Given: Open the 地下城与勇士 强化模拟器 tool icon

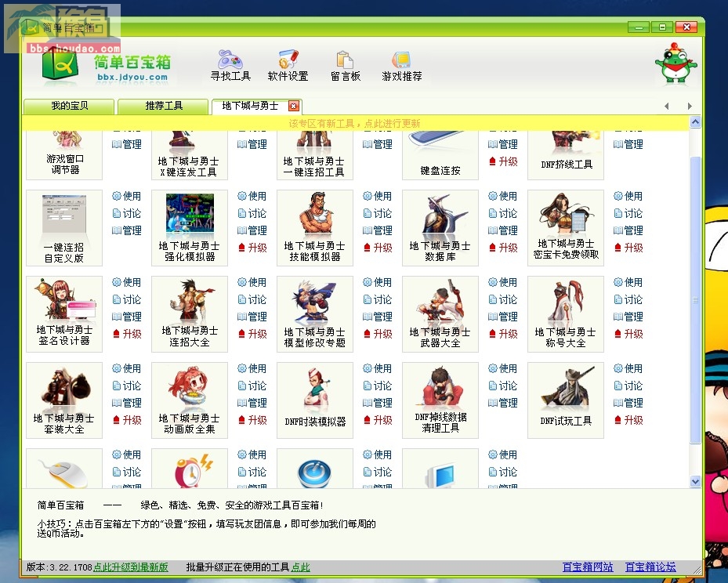Looking at the screenshot, I should [x=190, y=228].
